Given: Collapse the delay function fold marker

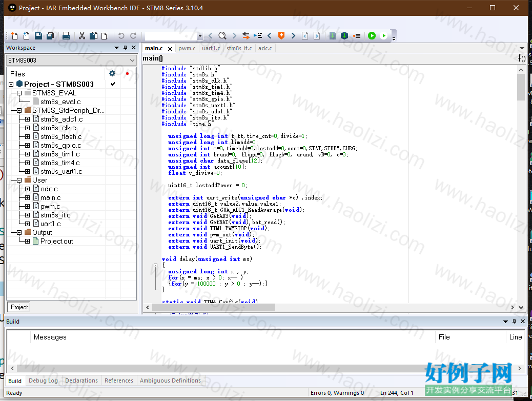Looking at the screenshot, I should coord(155,266).
